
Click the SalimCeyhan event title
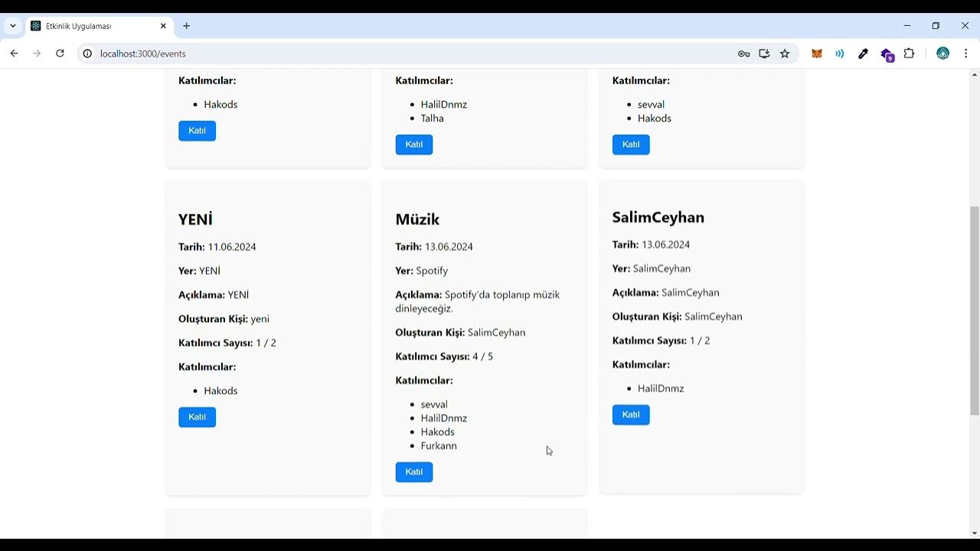point(658,217)
